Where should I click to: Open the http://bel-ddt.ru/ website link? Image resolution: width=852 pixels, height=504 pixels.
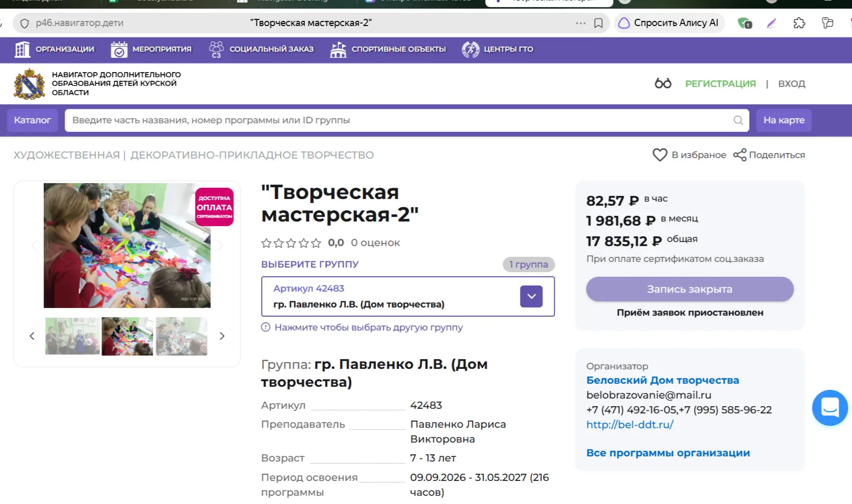click(630, 424)
